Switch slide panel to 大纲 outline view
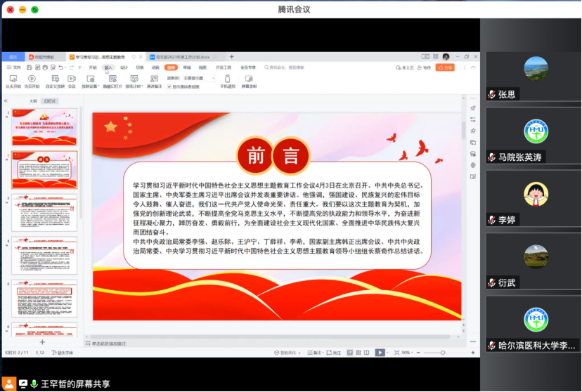This screenshot has height=392, width=582. pyautogui.click(x=32, y=101)
